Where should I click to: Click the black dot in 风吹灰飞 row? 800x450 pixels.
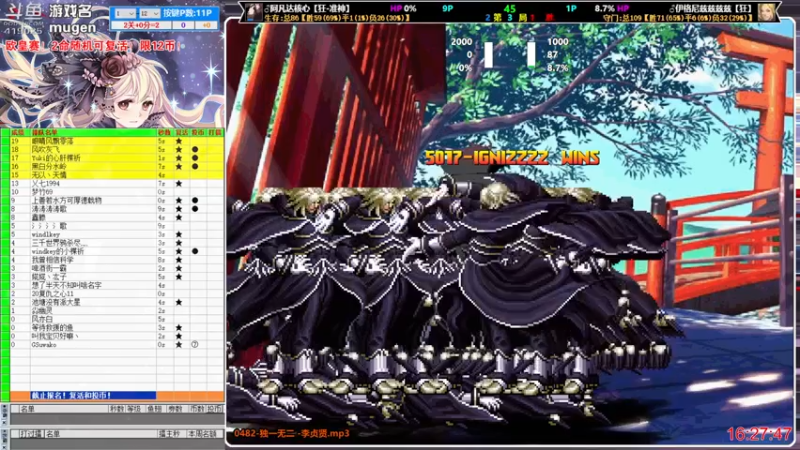pos(195,149)
